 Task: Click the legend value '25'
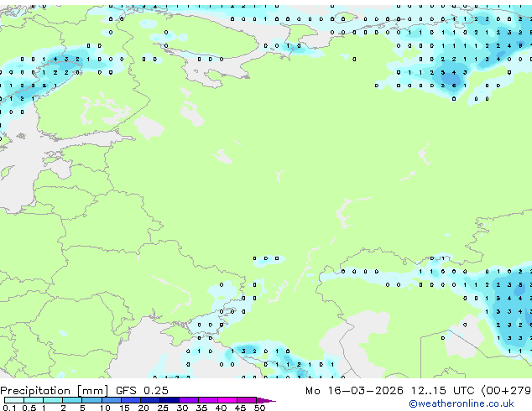163,408
